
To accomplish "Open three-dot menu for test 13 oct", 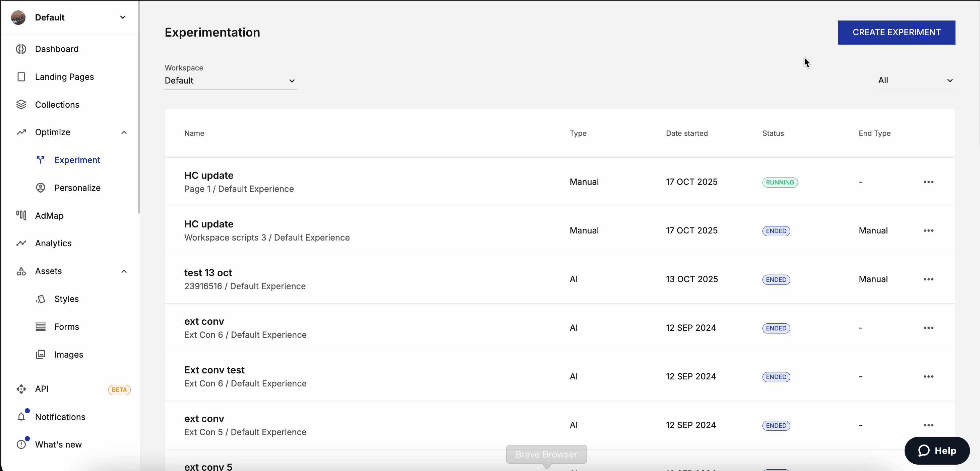I will [928, 279].
